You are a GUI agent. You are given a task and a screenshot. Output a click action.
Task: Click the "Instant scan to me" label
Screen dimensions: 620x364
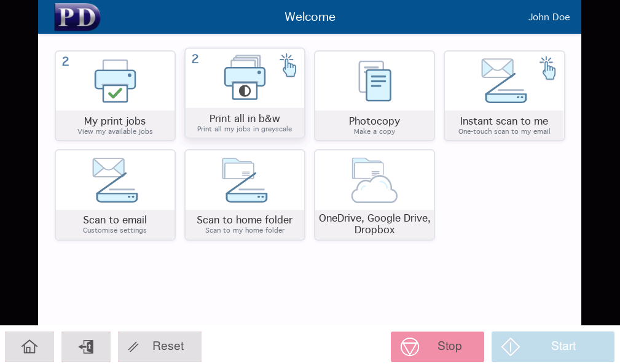(504, 121)
